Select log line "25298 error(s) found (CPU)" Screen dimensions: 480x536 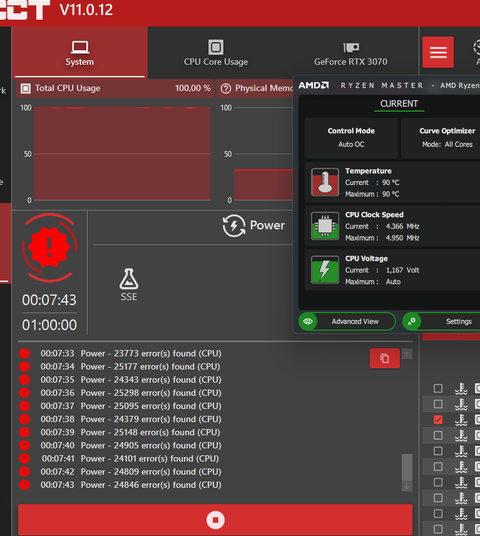[x=168, y=393]
